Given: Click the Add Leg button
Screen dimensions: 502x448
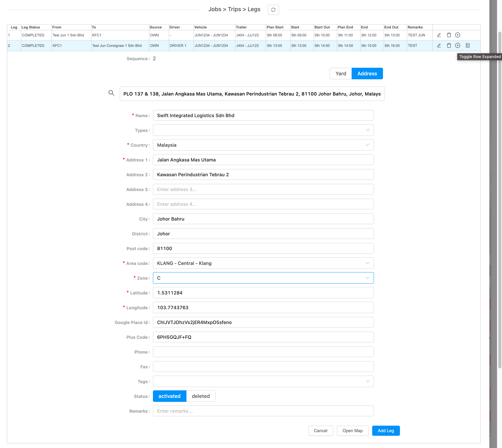Looking at the screenshot, I should pyautogui.click(x=386, y=431).
